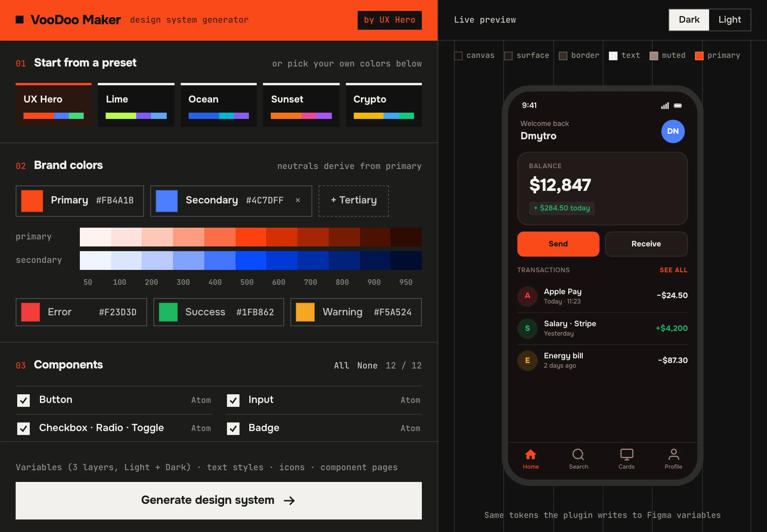This screenshot has width=767, height=532.
Task: Select None for components
Action: click(x=367, y=366)
